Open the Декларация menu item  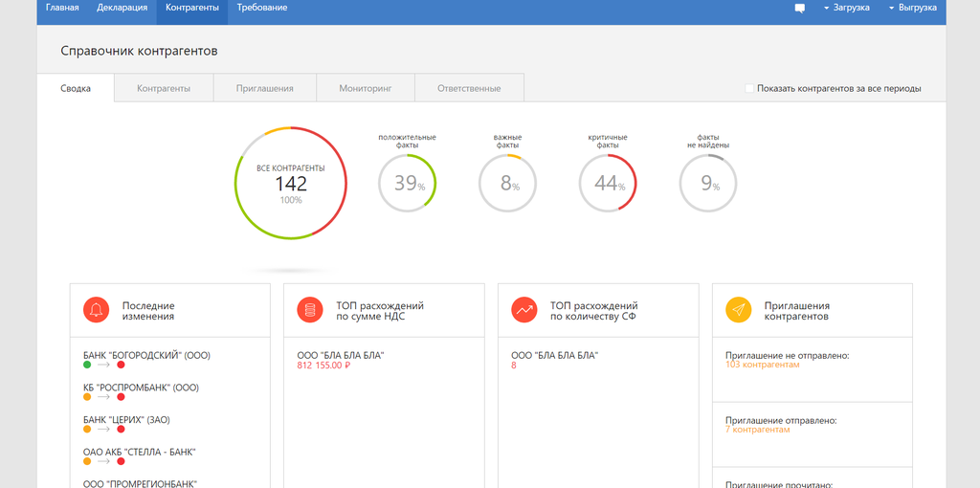(122, 8)
